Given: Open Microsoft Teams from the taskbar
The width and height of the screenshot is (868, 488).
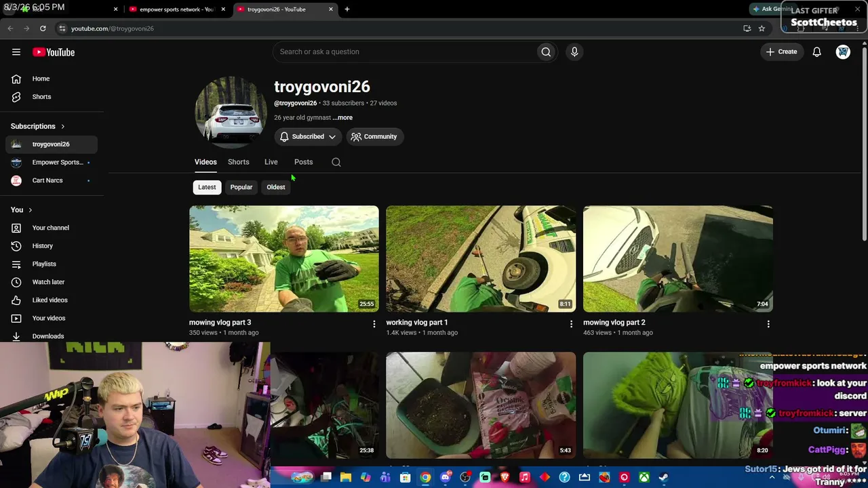Looking at the screenshot, I should point(386,477).
